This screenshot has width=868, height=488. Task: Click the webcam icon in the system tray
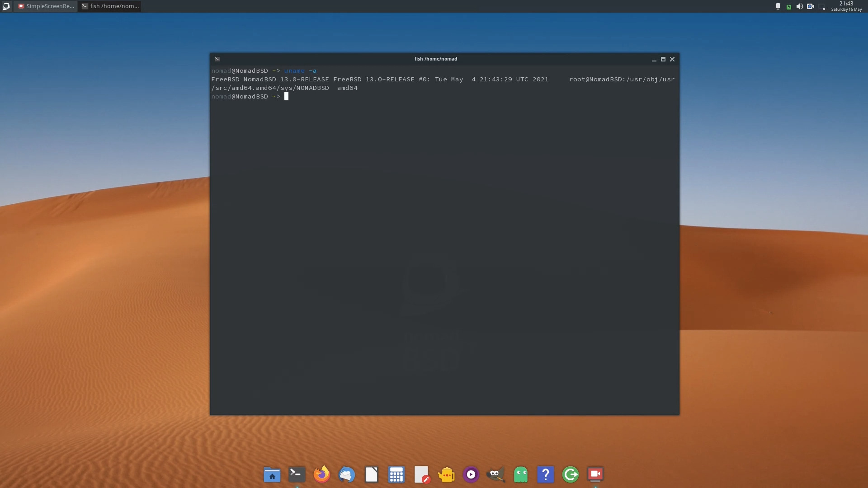click(811, 6)
